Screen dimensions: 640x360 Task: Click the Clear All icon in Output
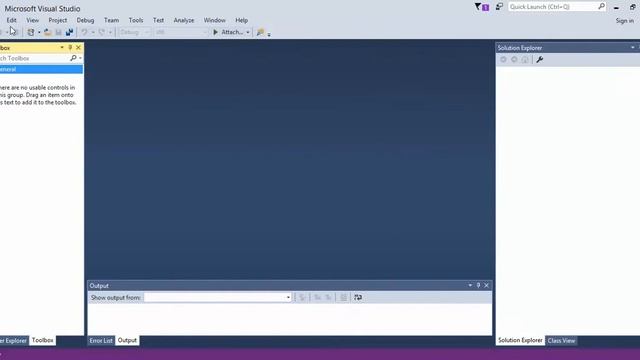click(x=344, y=298)
